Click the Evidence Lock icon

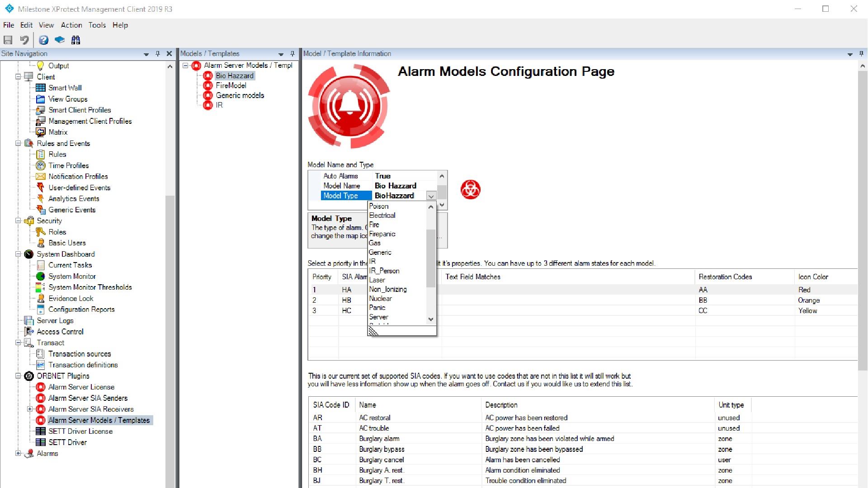tap(41, 298)
